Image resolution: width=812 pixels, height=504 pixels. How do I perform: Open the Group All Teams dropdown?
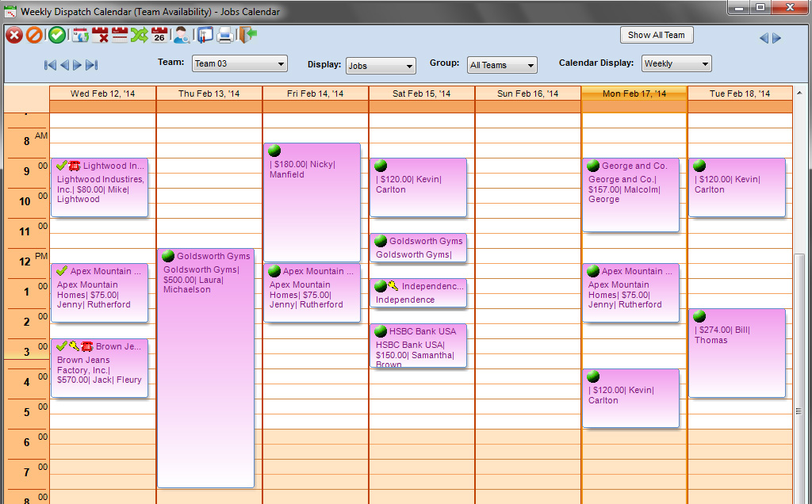pyautogui.click(x=502, y=65)
